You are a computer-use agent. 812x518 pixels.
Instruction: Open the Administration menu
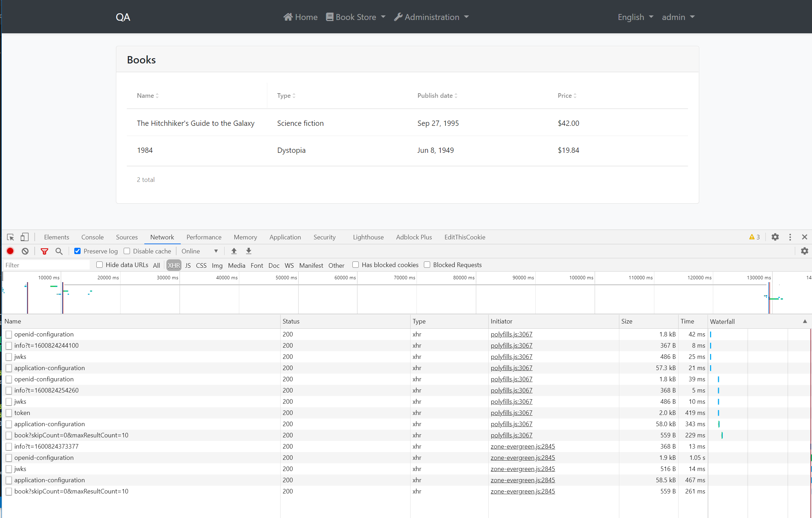[x=431, y=17]
